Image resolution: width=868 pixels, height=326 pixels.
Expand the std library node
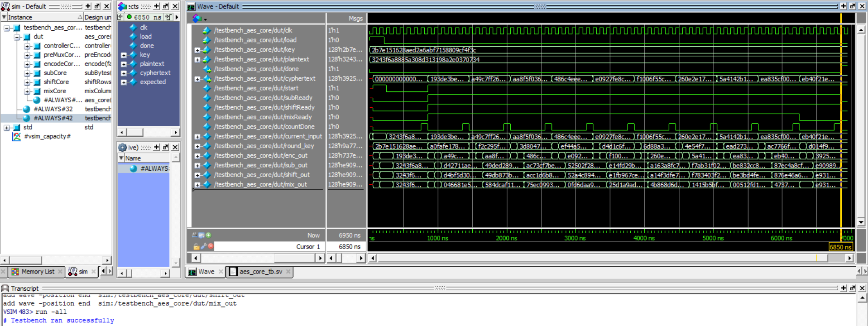(x=7, y=127)
